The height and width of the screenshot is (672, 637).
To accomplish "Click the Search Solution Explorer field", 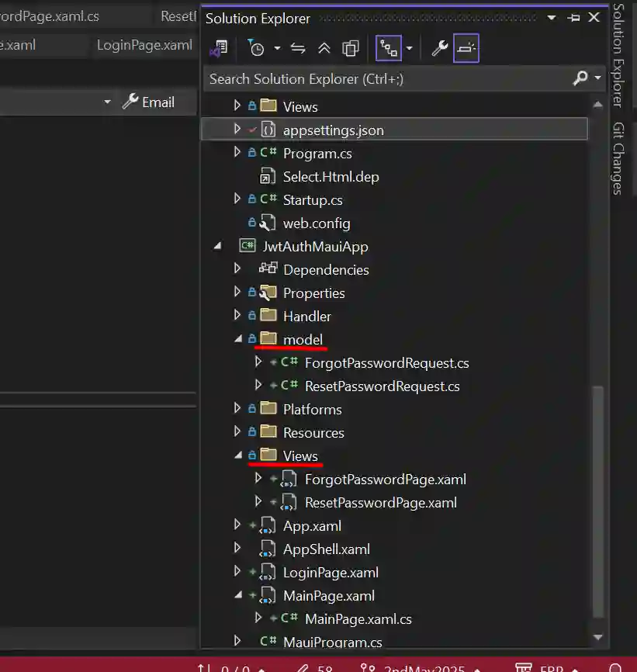I will click(388, 78).
